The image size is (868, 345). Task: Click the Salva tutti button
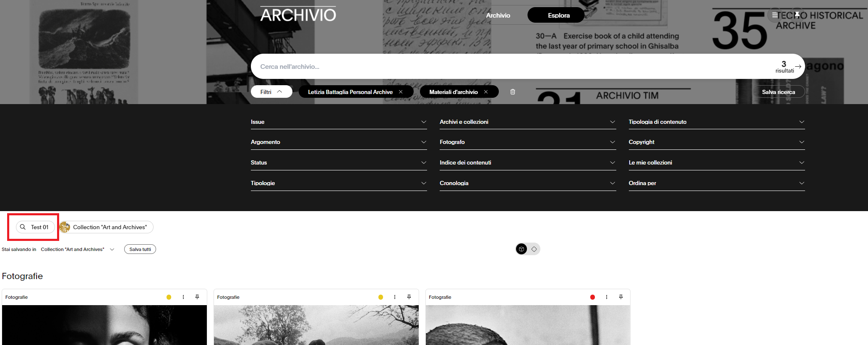tap(140, 249)
